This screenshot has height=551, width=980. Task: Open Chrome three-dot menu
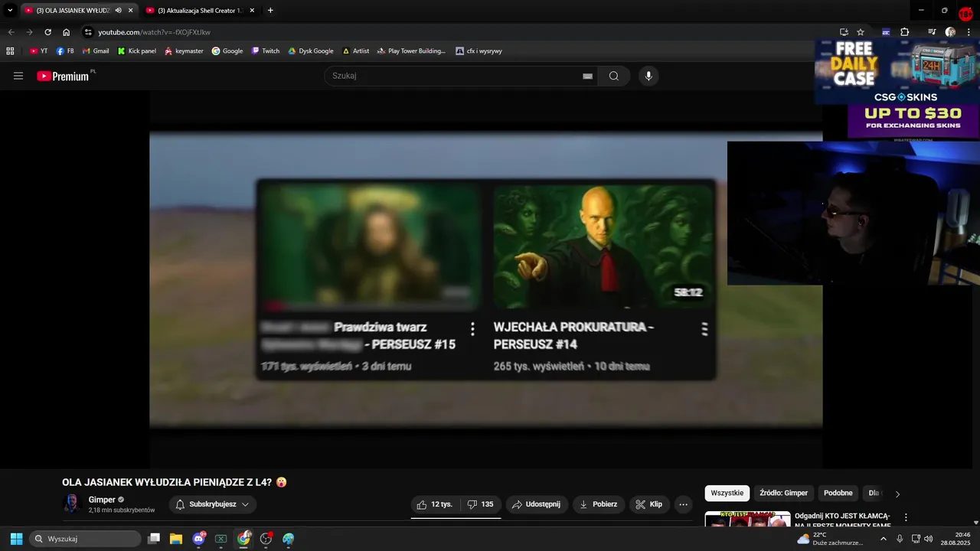tap(969, 32)
